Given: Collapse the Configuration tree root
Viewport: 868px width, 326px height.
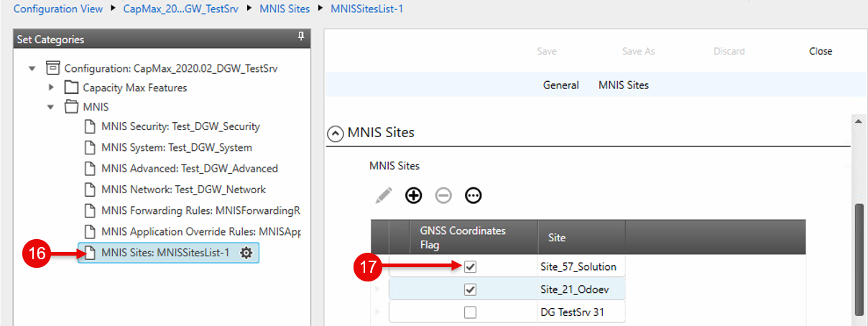Looking at the screenshot, I should [x=32, y=69].
